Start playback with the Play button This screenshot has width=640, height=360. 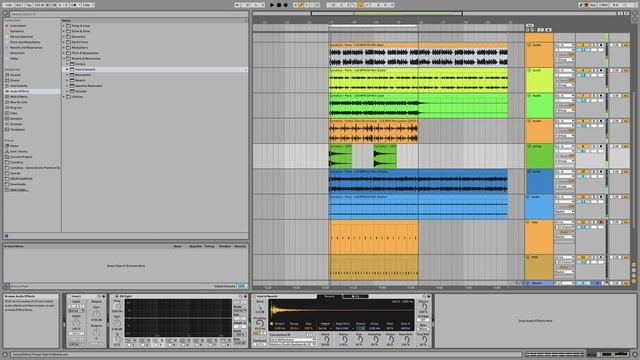(x=272, y=5)
